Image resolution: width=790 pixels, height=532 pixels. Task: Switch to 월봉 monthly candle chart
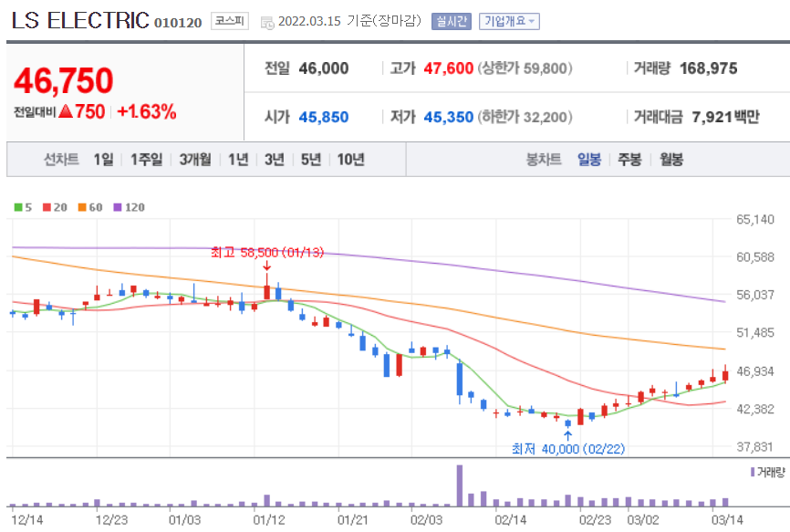671,160
